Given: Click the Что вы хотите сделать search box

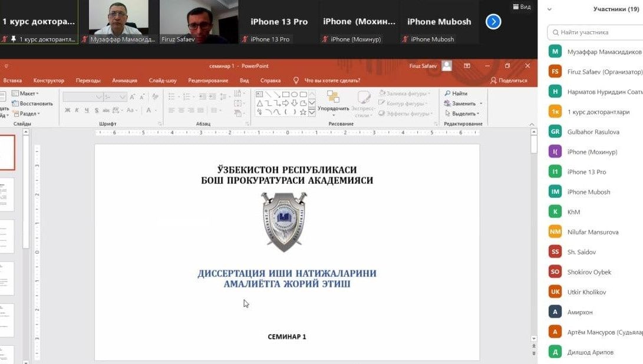Looking at the screenshot, I should [x=332, y=80].
